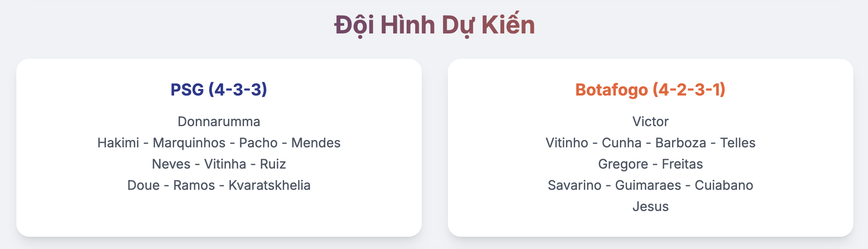Viewport: 868px width, 249px height.
Task: Click the Gregore - Freitas line
Action: pyautogui.click(x=650, y=164)
